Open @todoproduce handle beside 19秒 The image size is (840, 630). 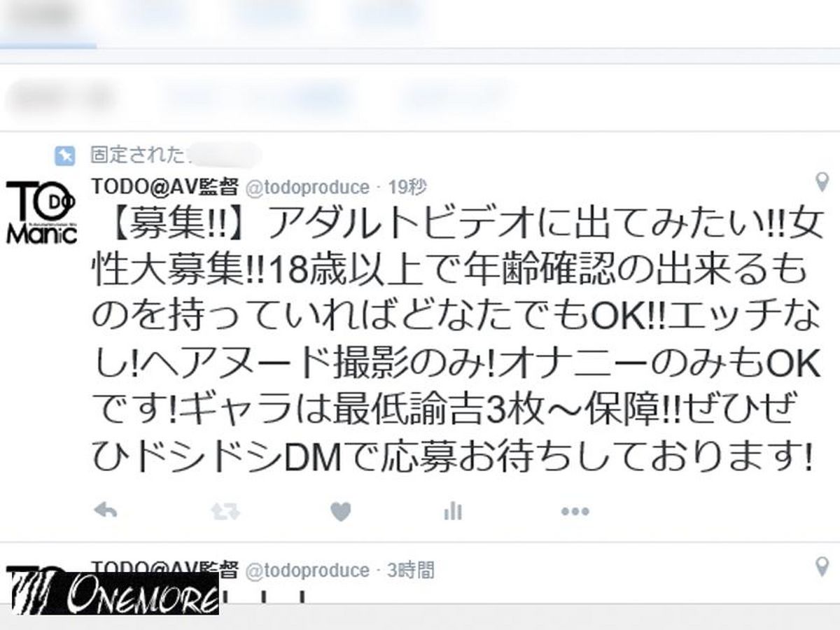307,187
